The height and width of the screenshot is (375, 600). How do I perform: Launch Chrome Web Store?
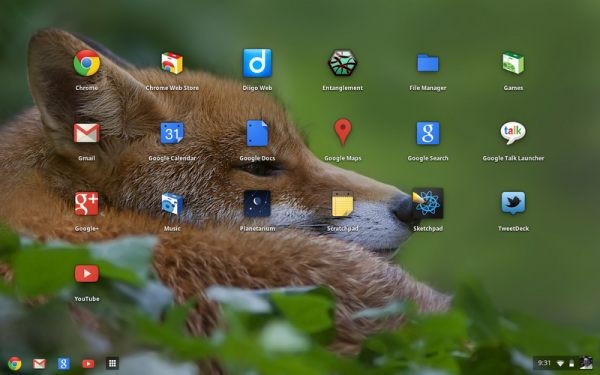click(172, 63)
